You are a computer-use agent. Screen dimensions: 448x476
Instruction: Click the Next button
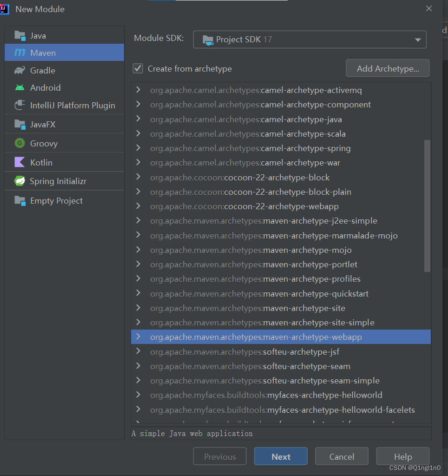click(x=281, y=456)
